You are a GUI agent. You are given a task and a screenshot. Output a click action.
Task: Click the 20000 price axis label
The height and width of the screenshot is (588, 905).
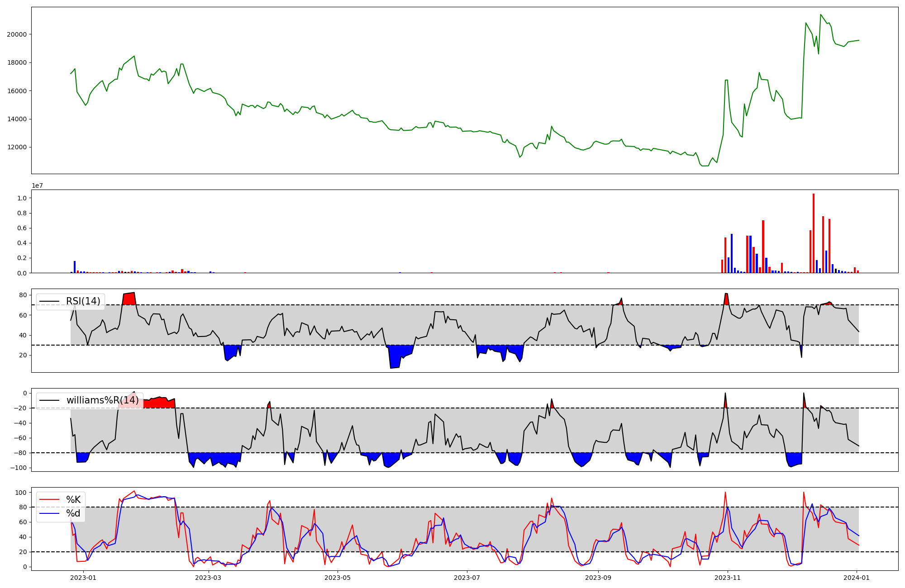pos(17,34)
